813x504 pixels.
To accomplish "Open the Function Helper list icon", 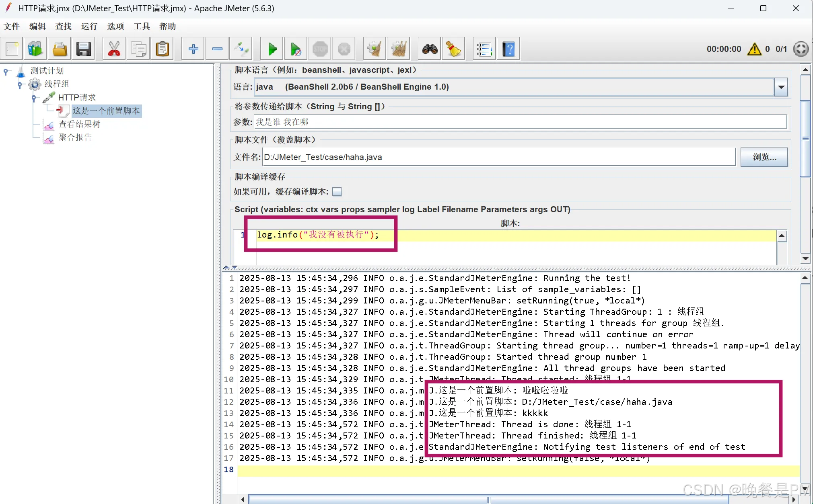I will [x=484, y=49].
